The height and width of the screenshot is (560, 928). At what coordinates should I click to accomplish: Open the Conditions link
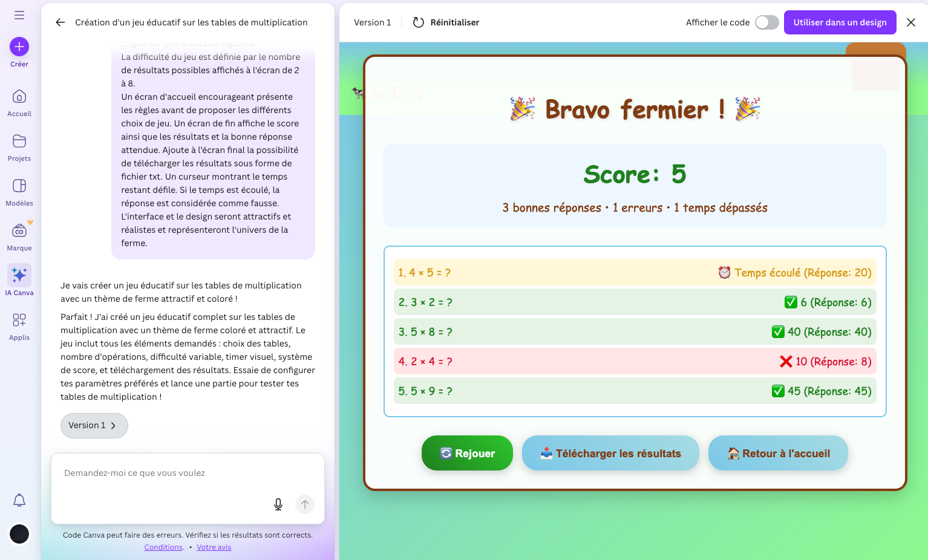coord(163,547)
